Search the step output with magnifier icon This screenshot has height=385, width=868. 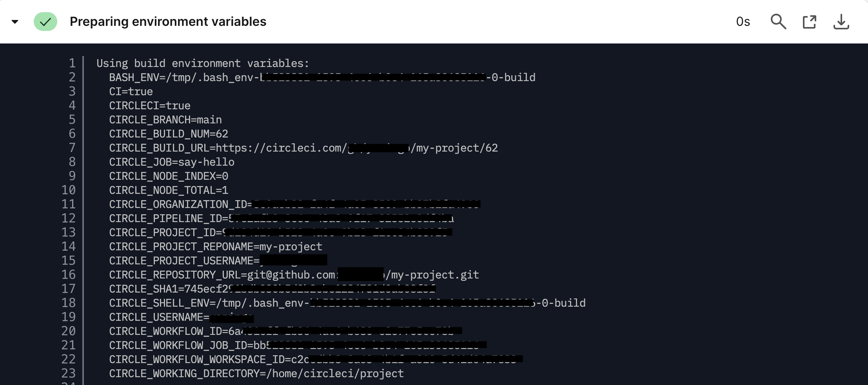point(778,22)
